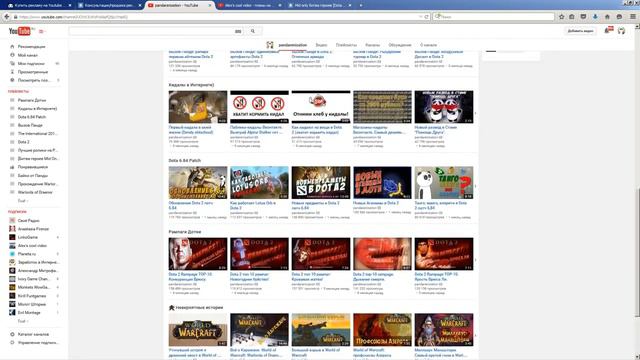Open the LinkoGame subscription
Screen dimensions: 640x360
click(x=28, y=237)
